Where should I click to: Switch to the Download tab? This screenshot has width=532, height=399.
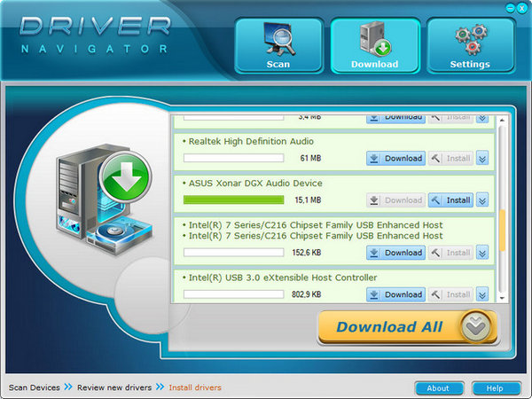375,45
